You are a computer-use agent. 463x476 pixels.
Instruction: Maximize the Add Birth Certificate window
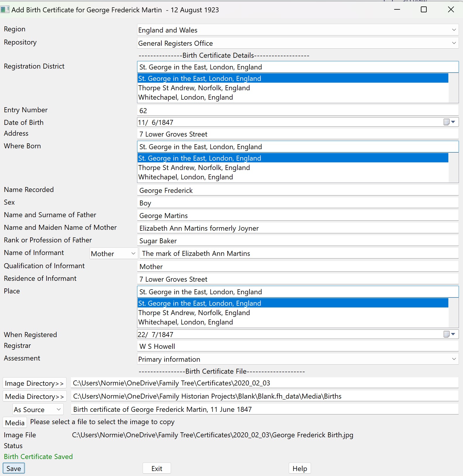tap(423, 10)
